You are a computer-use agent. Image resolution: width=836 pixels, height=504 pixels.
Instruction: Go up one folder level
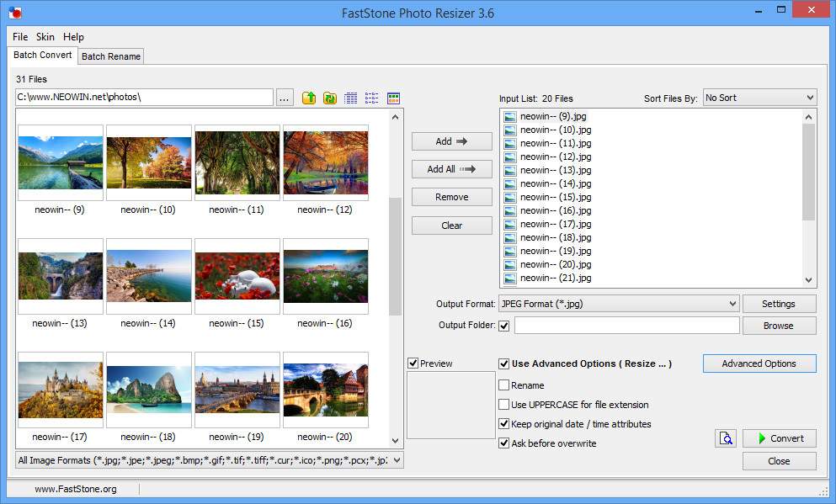point(309,98)
